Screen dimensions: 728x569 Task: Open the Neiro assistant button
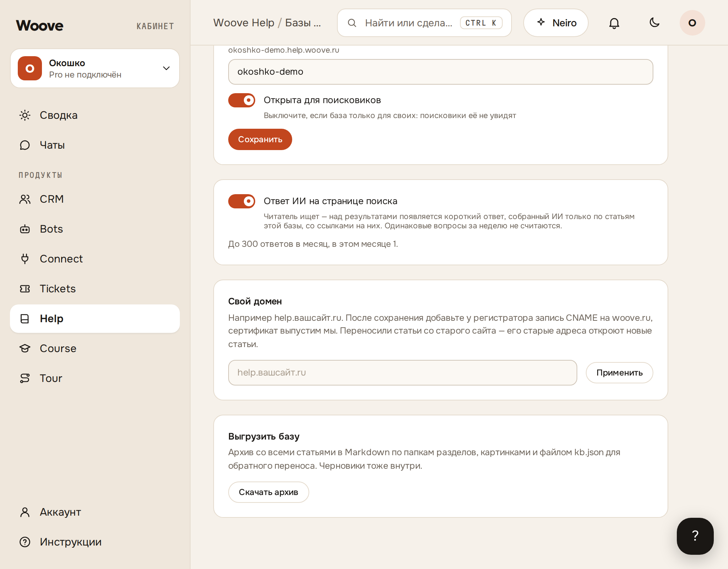(556, 23)
